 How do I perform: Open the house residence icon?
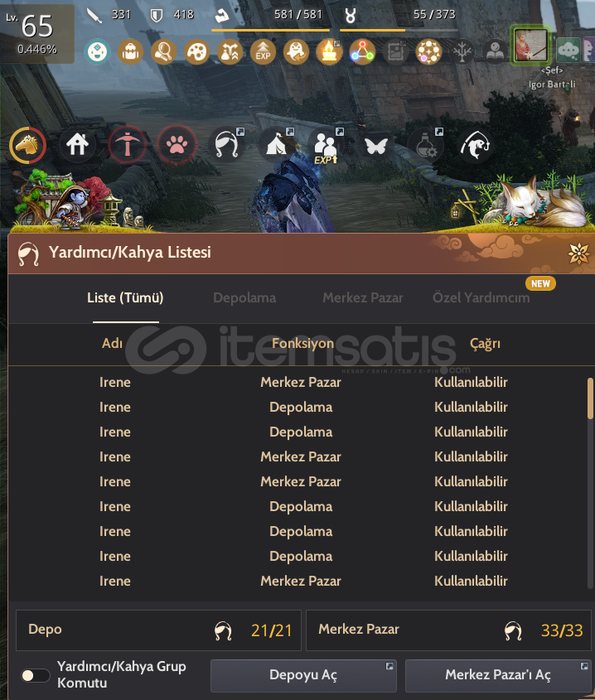click(x=77, y=145)
